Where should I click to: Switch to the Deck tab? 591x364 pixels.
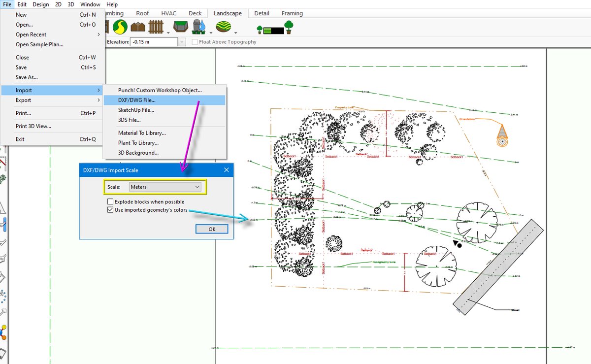pos(195,13)
